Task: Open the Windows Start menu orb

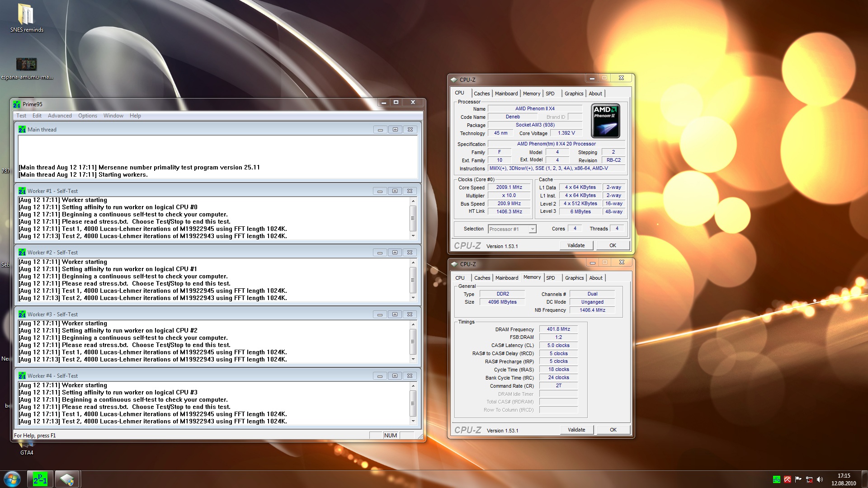Action: tap(12, 479)
